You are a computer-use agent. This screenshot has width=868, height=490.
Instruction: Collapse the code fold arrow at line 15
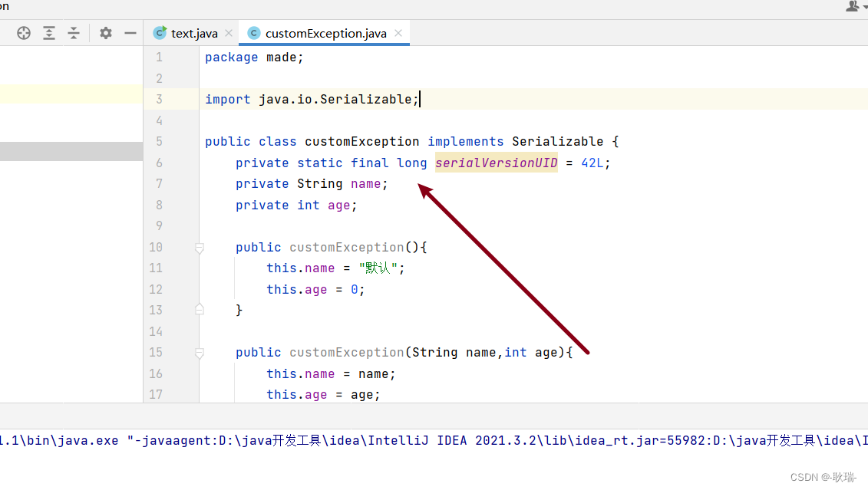[199, 352]
